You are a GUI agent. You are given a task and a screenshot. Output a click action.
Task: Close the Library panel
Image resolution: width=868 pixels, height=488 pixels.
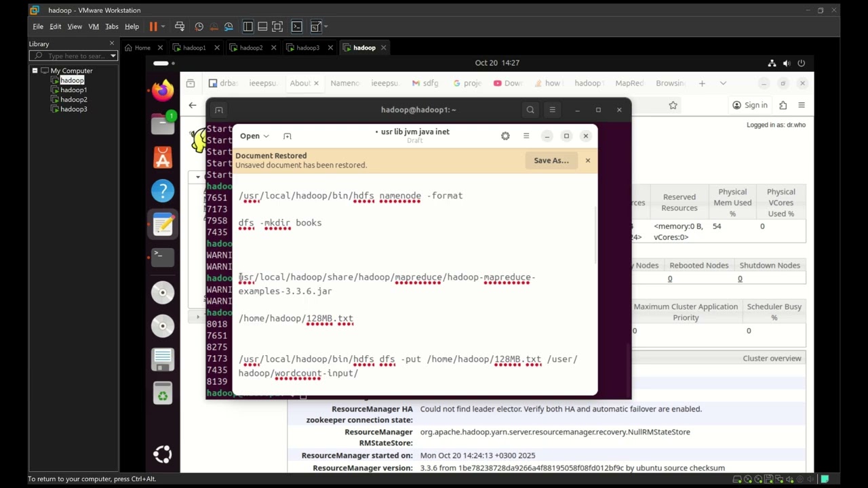coord(112,43)
